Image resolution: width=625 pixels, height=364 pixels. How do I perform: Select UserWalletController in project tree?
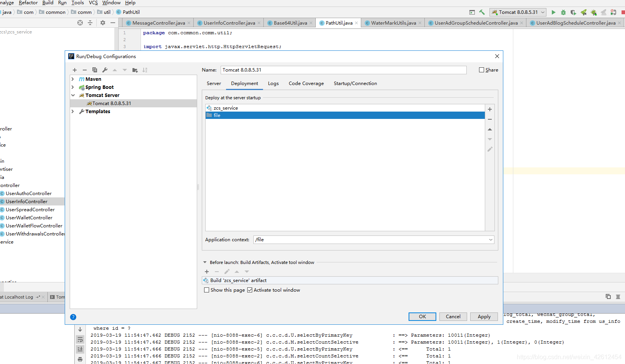pyautogui.click(x=29, y=218)
